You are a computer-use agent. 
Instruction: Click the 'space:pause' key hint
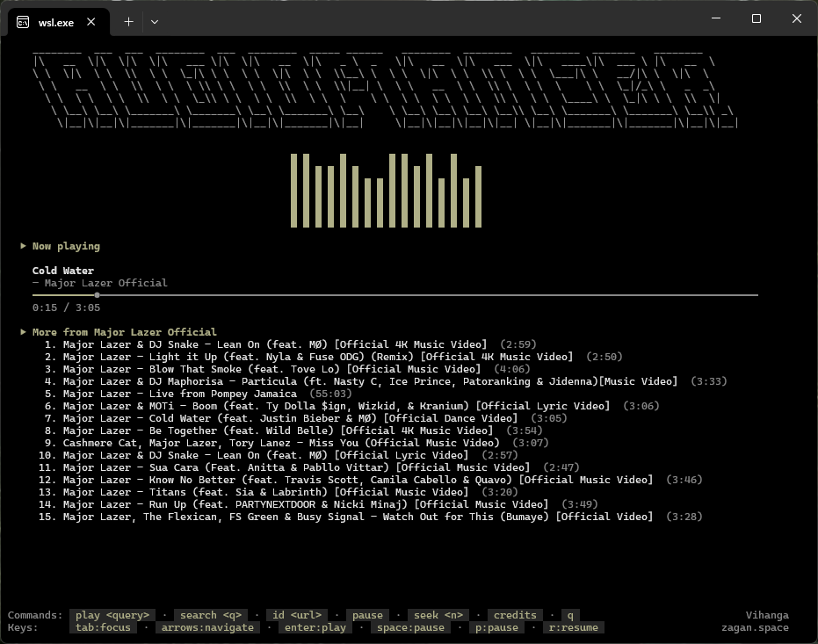click(410, 627)
